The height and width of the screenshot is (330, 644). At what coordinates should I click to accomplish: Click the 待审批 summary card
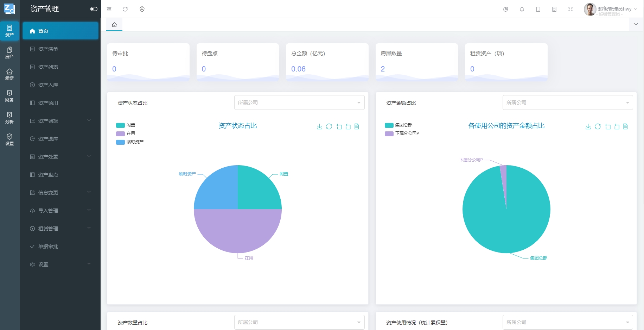(x=148, y=62)
